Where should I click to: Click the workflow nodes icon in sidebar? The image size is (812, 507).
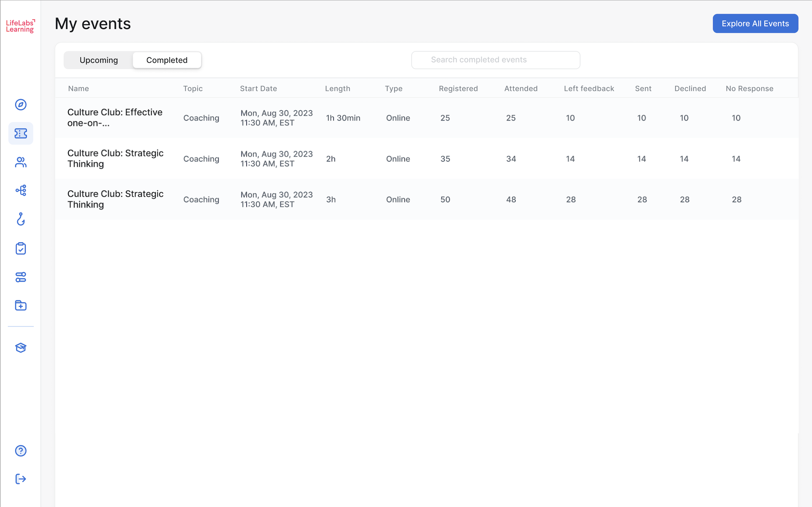click(21, 191)
